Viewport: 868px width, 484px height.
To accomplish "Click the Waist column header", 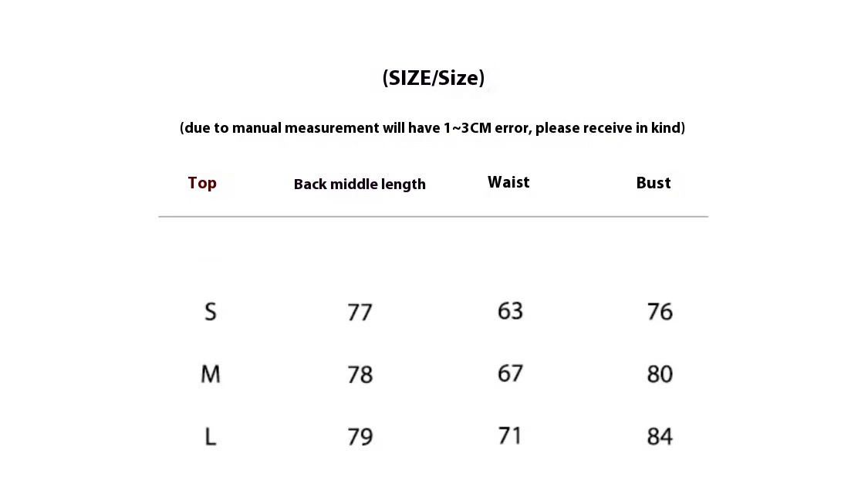I will (x=508, y=182).
